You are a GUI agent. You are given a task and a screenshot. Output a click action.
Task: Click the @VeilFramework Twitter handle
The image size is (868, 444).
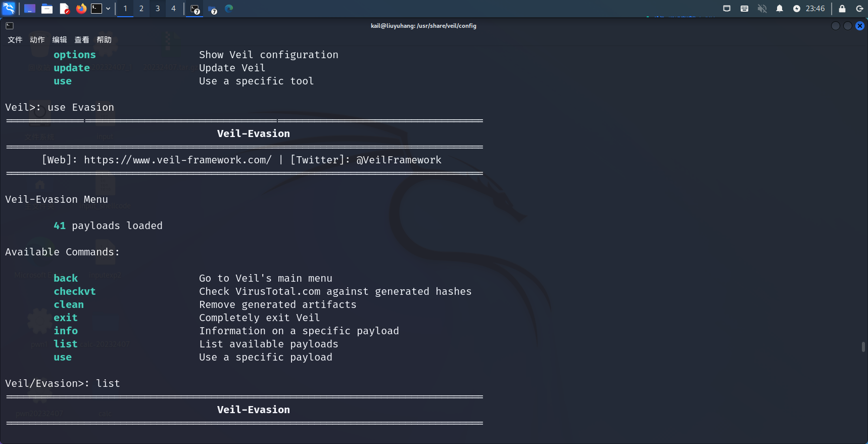coord(399,160)
